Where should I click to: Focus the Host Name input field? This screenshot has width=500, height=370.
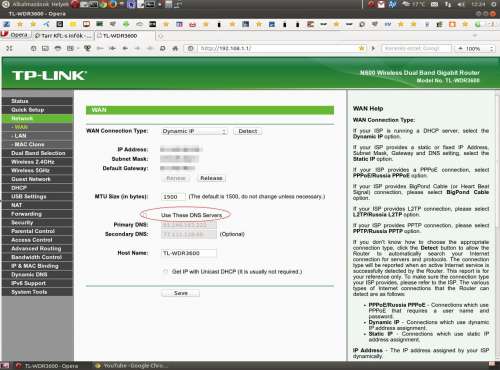coord(189,253)
